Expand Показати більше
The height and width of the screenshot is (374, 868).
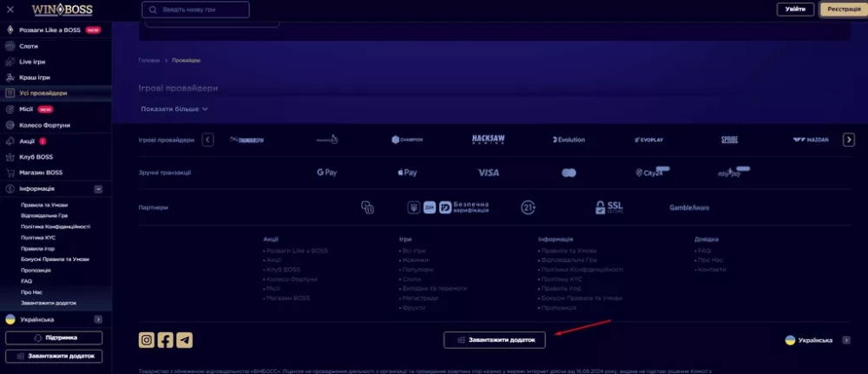(x=174, y=109)
